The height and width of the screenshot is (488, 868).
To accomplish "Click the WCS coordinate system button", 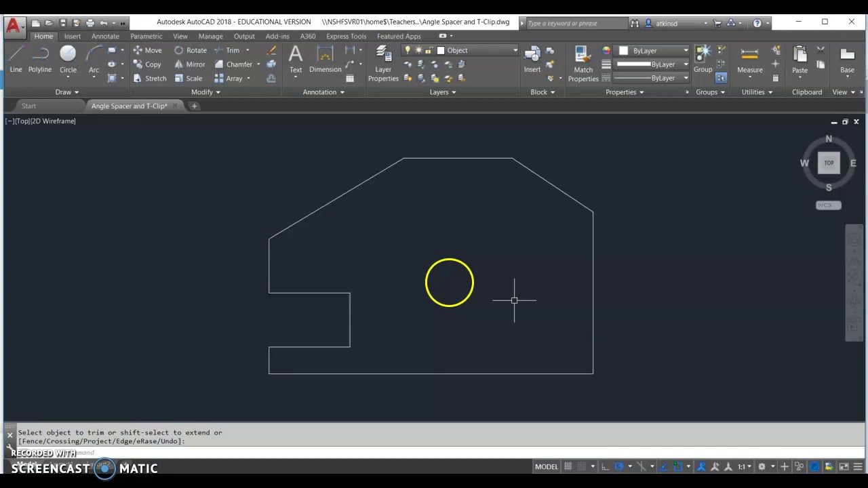I will pos(828,205).
